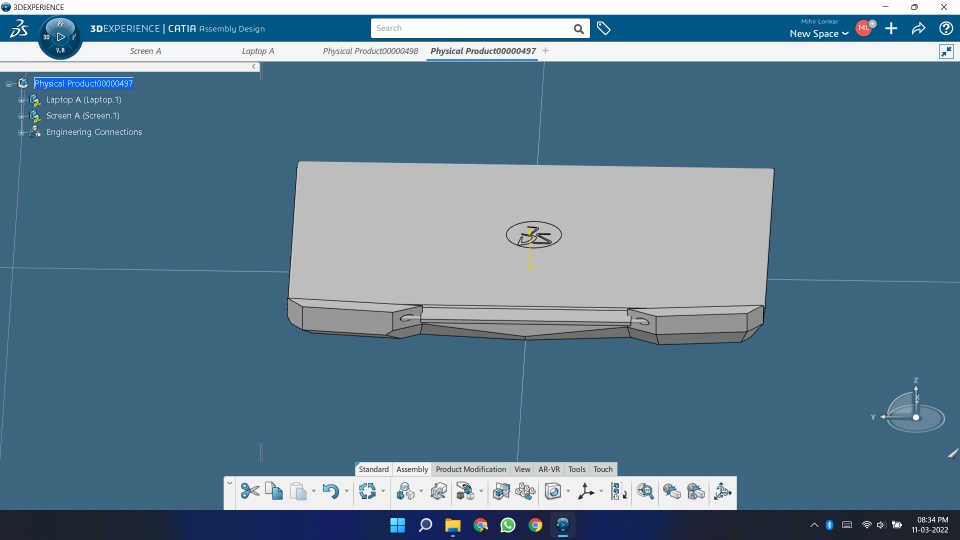Open the Touch toolbar tab

(603, 469)
